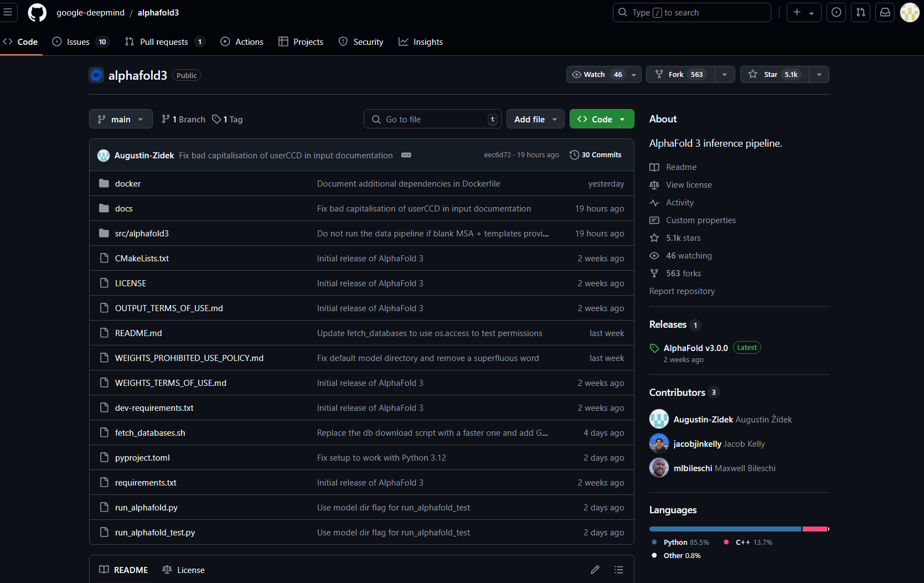
Task: Open the hamburger navigation menu
Action: click(8, 12)
